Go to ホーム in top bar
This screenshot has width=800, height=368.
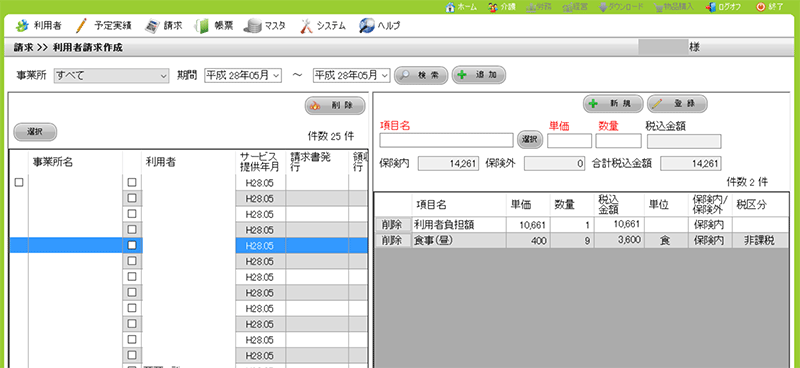pos(461,7)
